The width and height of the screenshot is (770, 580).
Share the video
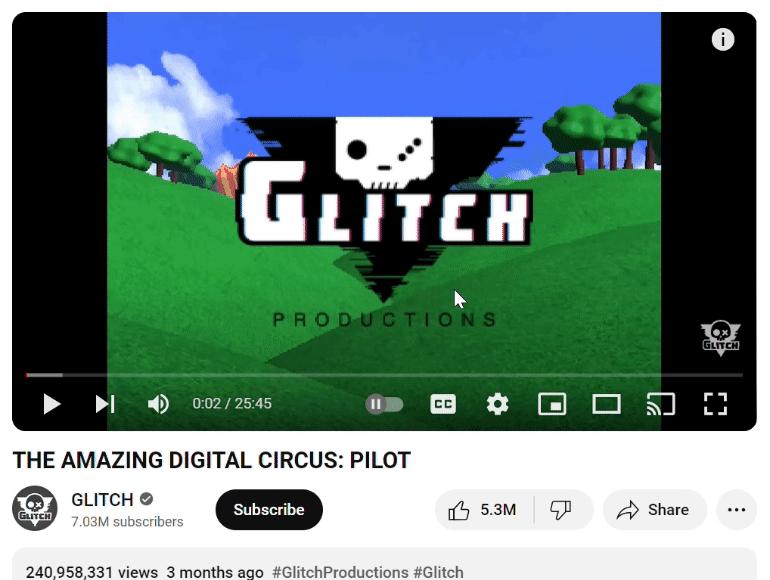coord(655,510)
